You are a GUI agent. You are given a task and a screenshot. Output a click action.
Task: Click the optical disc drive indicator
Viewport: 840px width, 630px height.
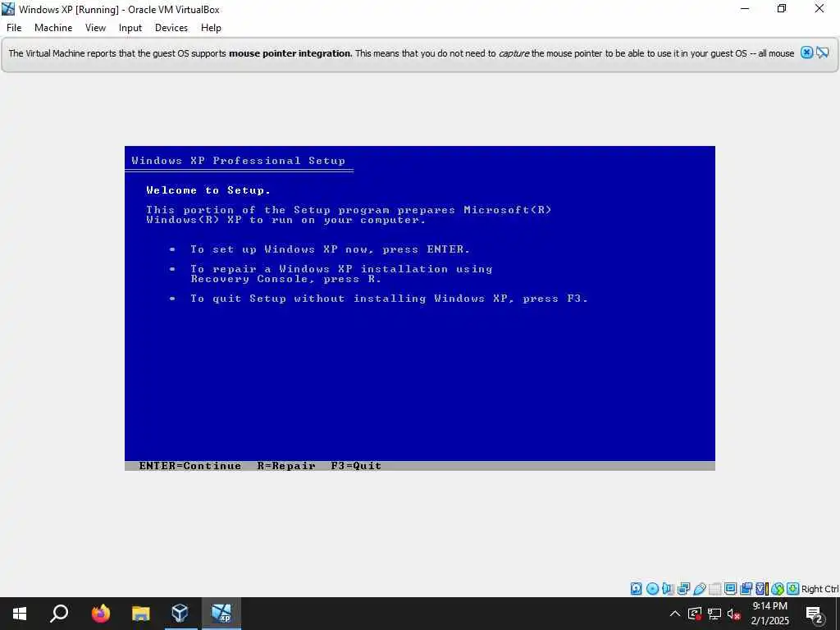tap(652, 589)
